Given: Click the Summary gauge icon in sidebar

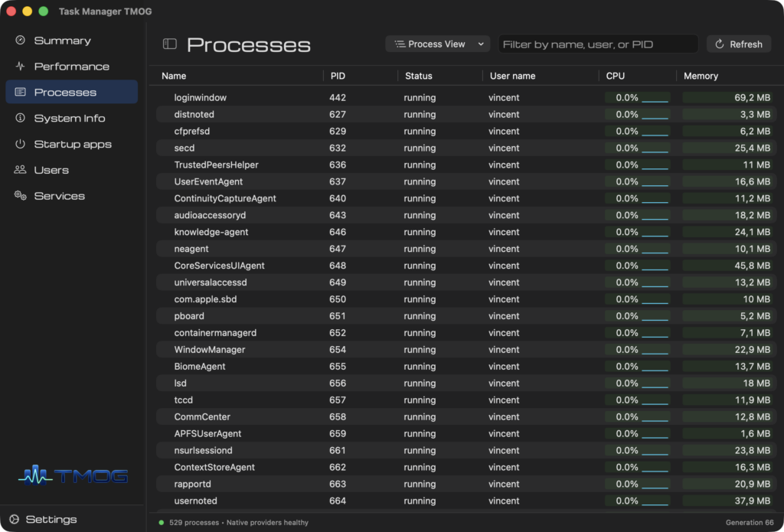Looking at the screenshot, I should [x=20, y=40].
